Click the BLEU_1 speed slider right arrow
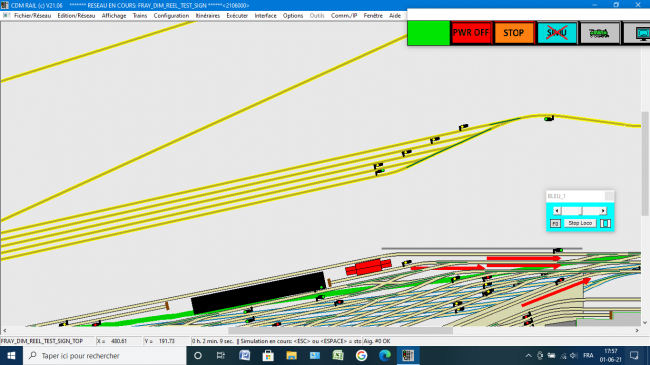The width and height of the screenshot is (650, 365). coord(603,211)
